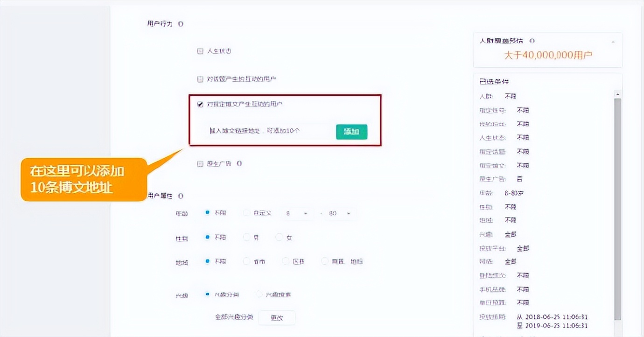Click the green 添加 button
The height and width of the screenshot is (337, 644).
pos(351,132)
